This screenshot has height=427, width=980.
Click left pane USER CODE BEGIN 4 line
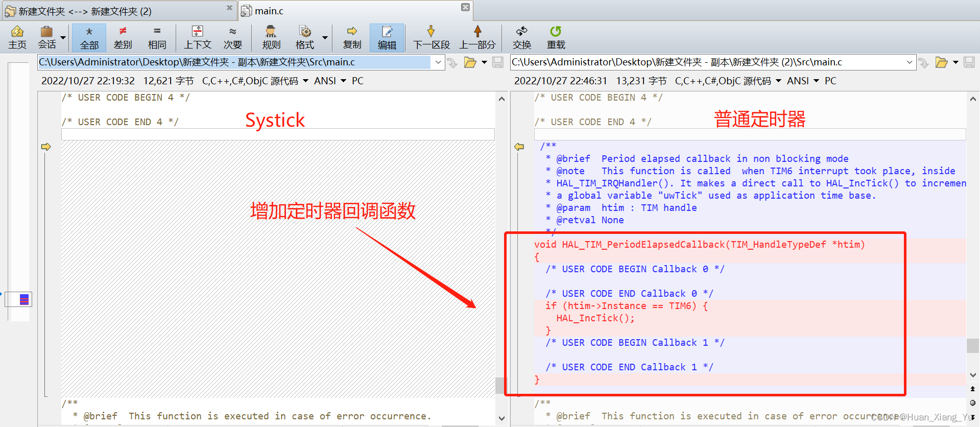coord(126,98)
